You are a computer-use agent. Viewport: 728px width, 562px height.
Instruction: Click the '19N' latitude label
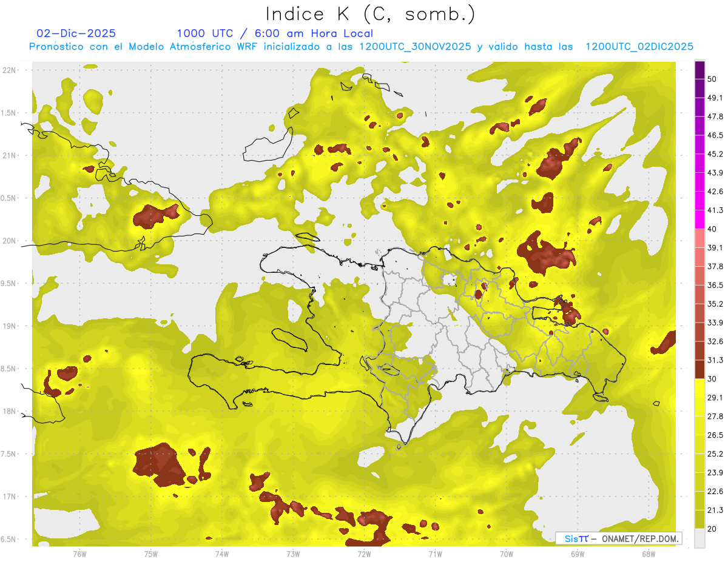[x=10, y=326]
